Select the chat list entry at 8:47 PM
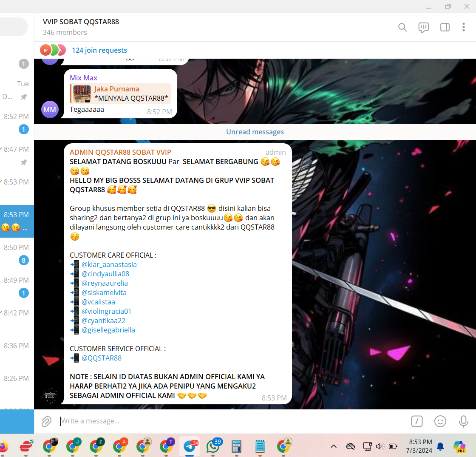This screenshot has width=476, height=457. pyautogui.click(x=17, y=156)
